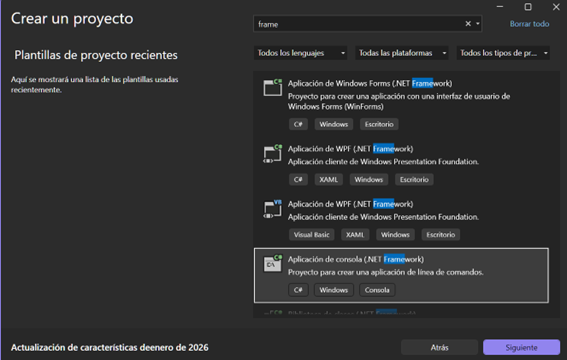Image resolution: width=567 pixels, height=360 pixels.
Task: Open the search history dropdown arrow
Action: click(478, 23)
